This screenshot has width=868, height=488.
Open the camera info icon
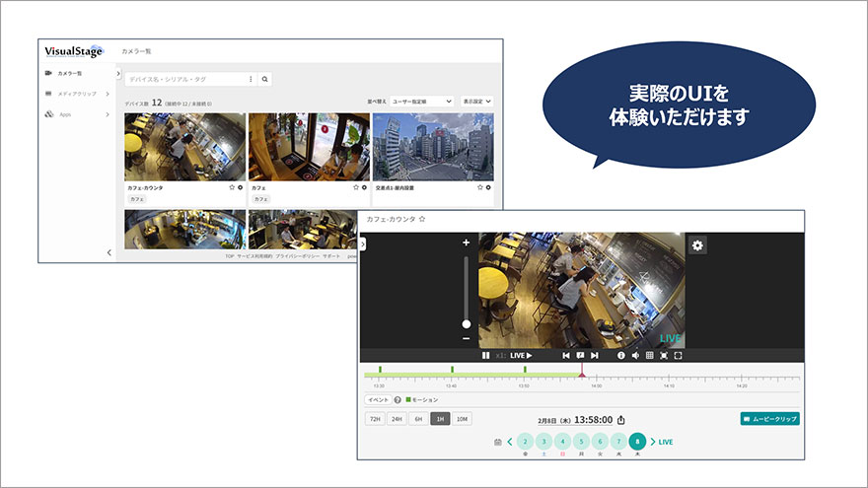point(621,355)
